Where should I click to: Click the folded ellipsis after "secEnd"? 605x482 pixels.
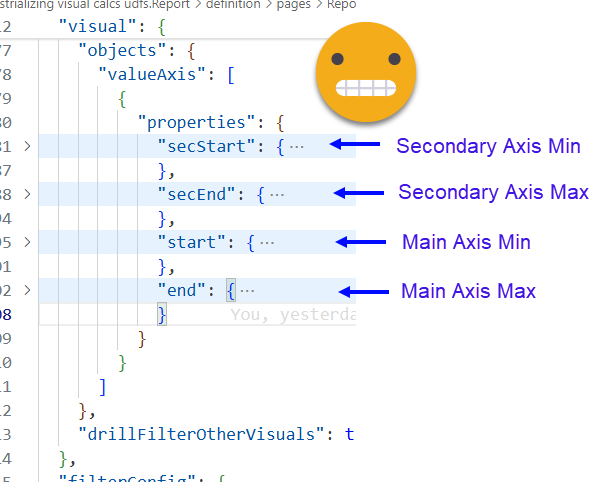tap(278, 194)
